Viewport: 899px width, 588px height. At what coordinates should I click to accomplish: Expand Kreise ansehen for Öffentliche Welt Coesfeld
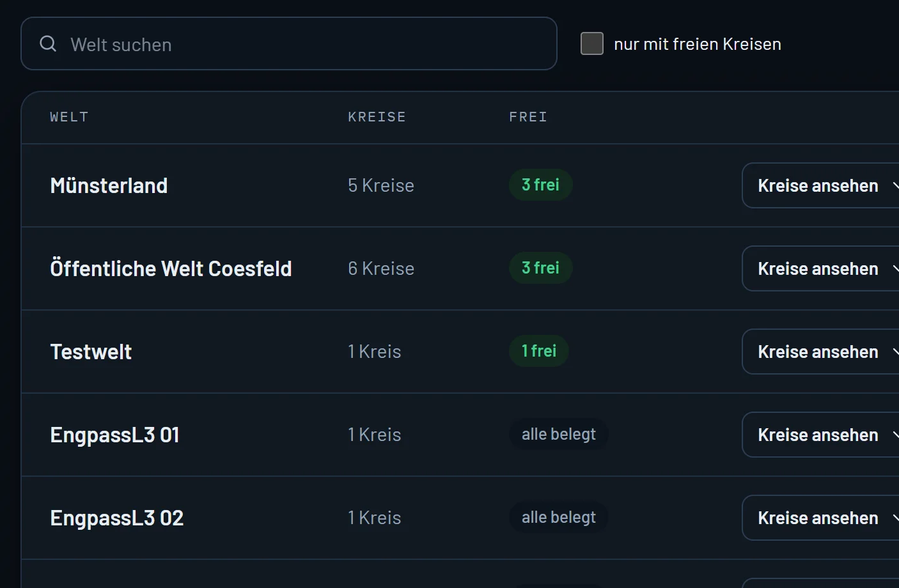pyautogui.click(x=821, y=268)
